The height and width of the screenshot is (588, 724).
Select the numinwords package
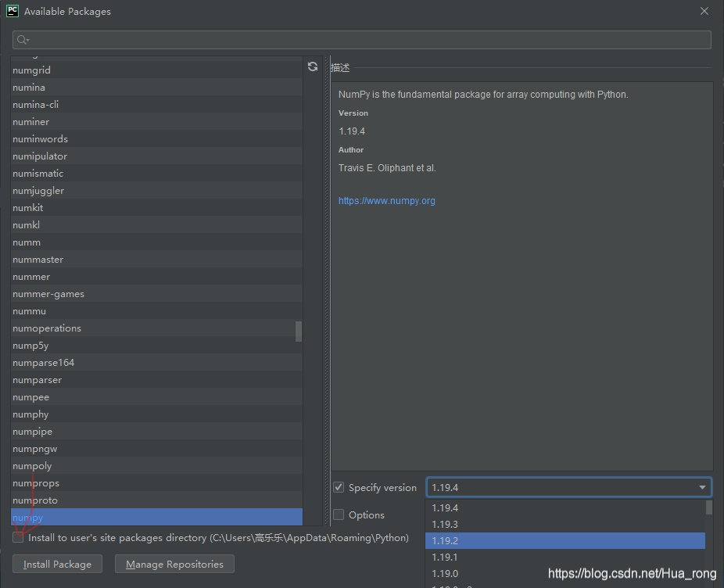click(156, 139)
